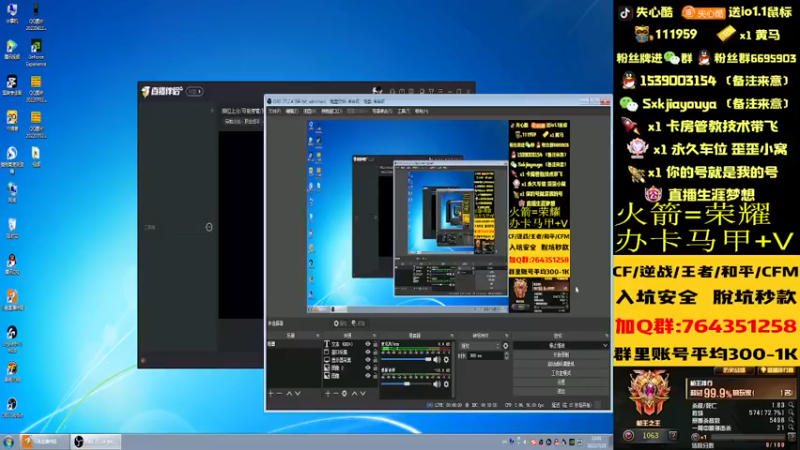Click the avatar in 直播伴侣 title bar
The image size is (800, 450).
[x=377, y=91]
